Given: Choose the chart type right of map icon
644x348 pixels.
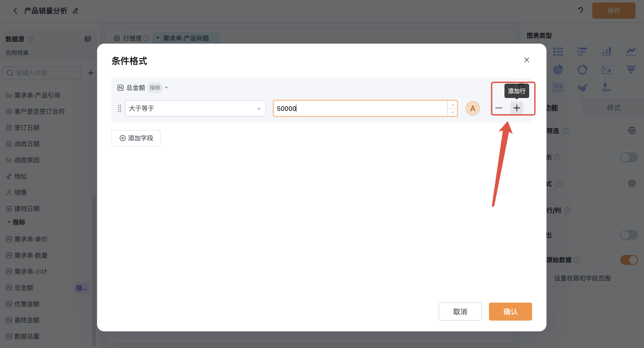Looking at the screenshot, I should [x=606, y=88].
